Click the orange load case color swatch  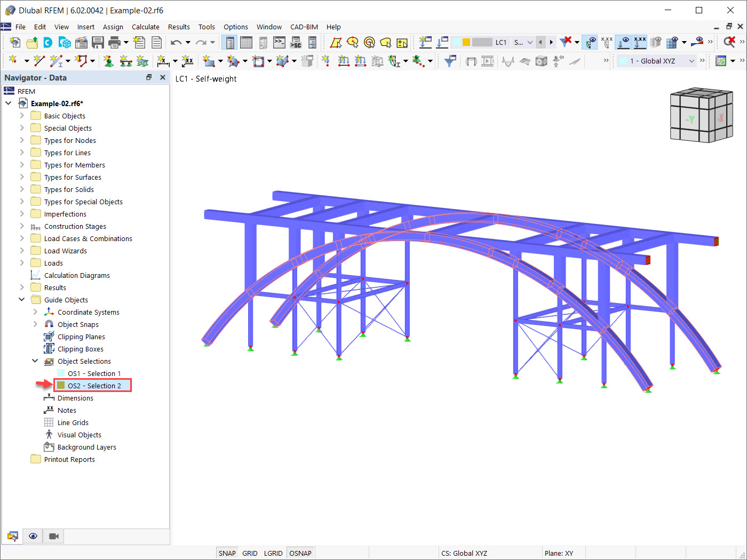click(466, 42)
